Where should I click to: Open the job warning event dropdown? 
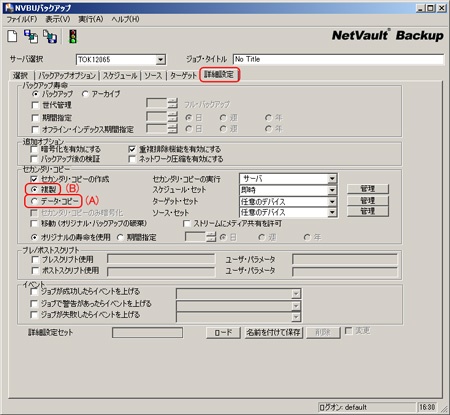[x=296, y=306]
